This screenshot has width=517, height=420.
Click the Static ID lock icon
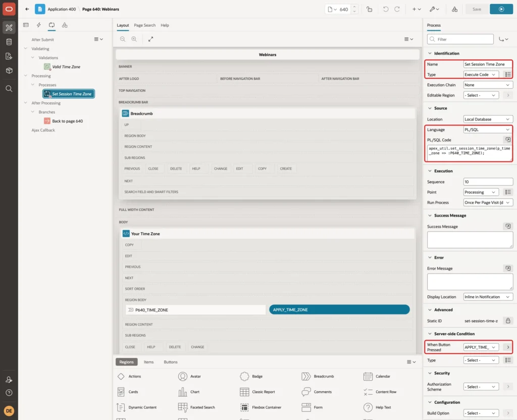[x=508, y=321]
